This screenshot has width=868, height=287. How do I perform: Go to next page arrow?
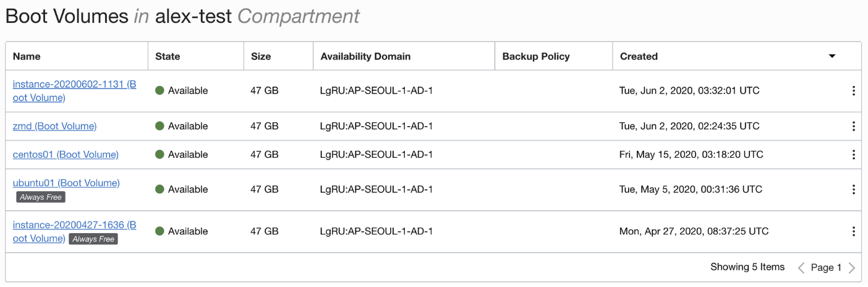pyautogui.click(x=852, y=268)
